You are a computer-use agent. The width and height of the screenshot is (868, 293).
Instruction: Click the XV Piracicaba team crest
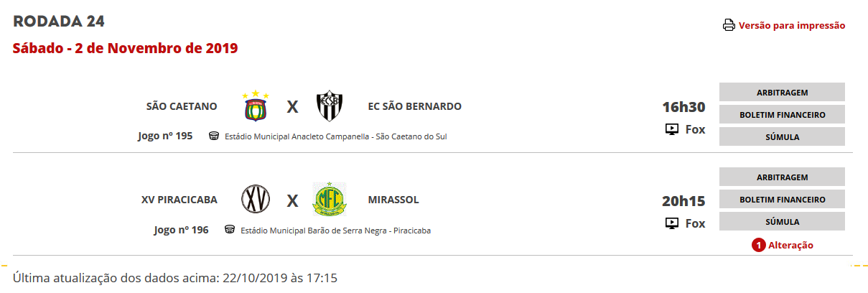pos(256,200)
